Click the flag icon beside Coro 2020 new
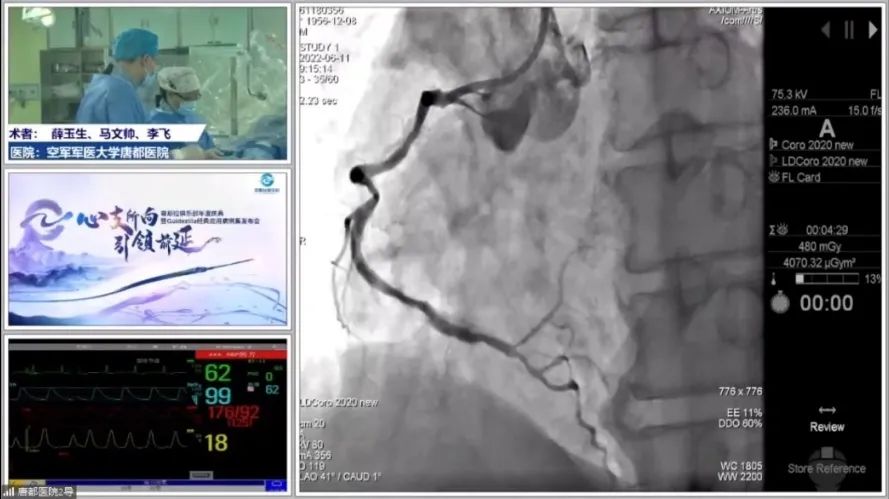This screenshot has height=499, width=889. pos(774,145)
